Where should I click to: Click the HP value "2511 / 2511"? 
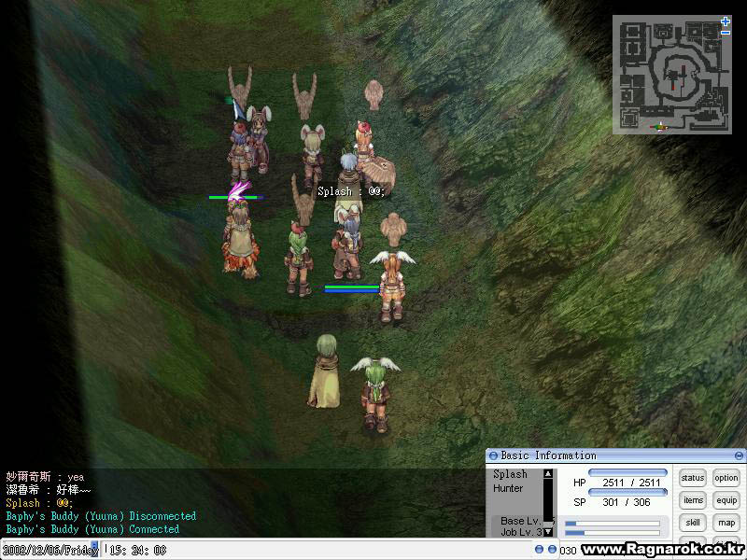pyautogui.click(x=631, y=483)
